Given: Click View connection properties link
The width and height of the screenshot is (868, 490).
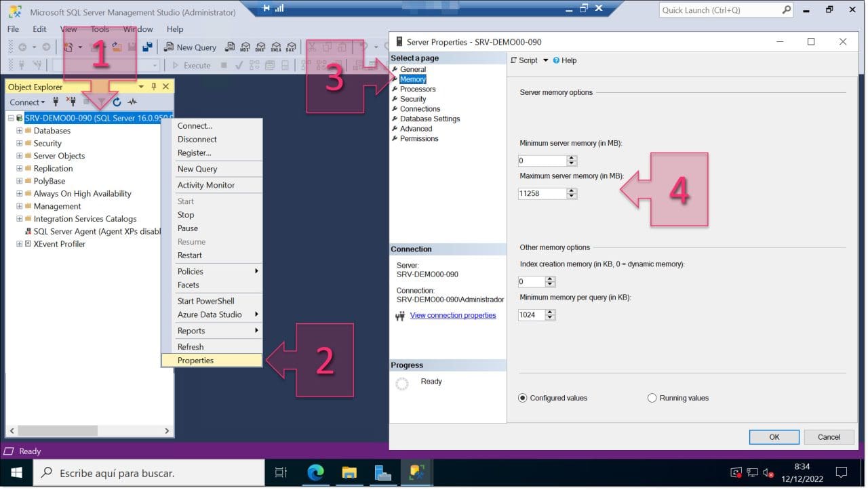Looking at the screenshot, I should pyautogui.click(x=453, y=316).
